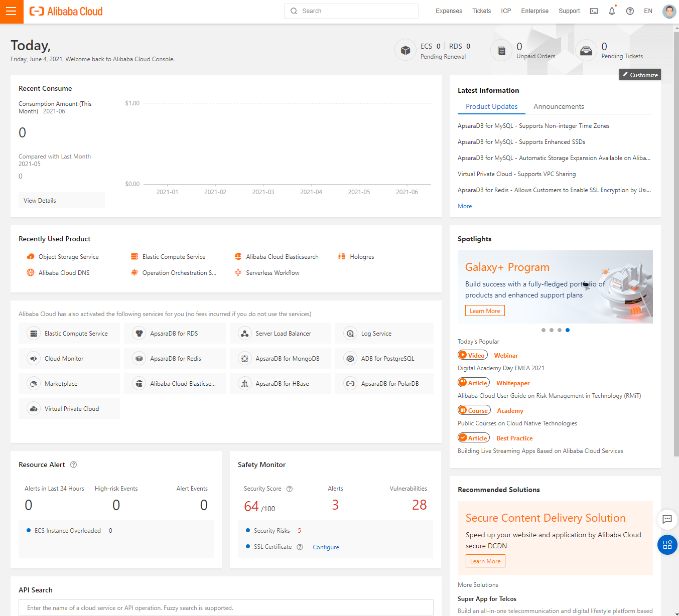This screenshot has width=679, height=616.
Task: Open the help question mark icon
Action: click(630, 11)
